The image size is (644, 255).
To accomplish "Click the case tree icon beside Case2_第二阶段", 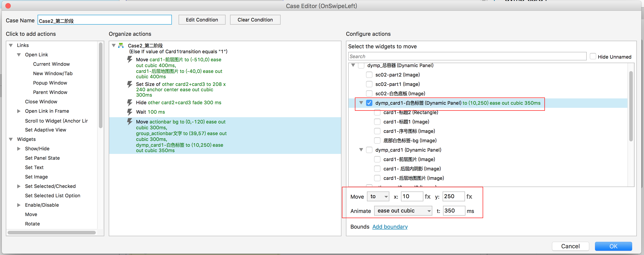I will 121,45.
